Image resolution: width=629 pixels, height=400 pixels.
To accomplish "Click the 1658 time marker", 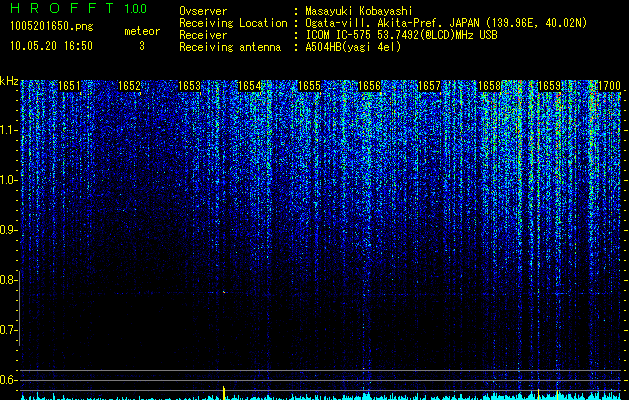I will click(489, 86).
